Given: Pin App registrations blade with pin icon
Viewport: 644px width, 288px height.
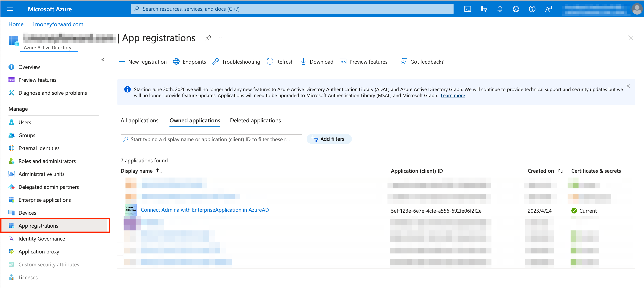Looking at the screenshot, I should [x=208, y=38].
